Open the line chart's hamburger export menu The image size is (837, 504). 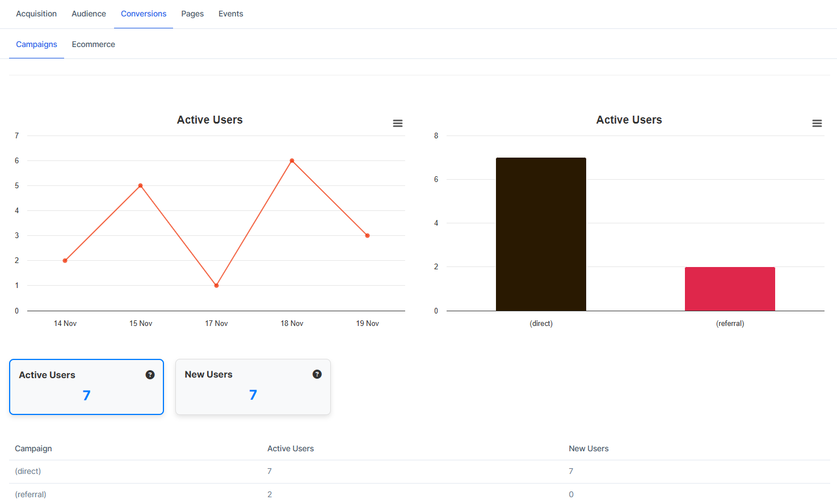click(x=397, y=123)
